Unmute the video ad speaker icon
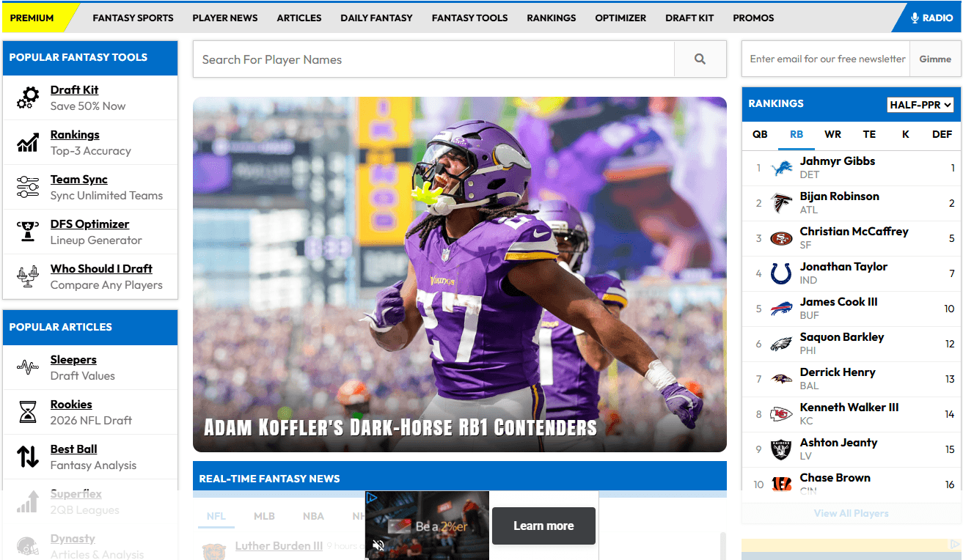This screenshot has width=963, height=560. click(378, 545)
